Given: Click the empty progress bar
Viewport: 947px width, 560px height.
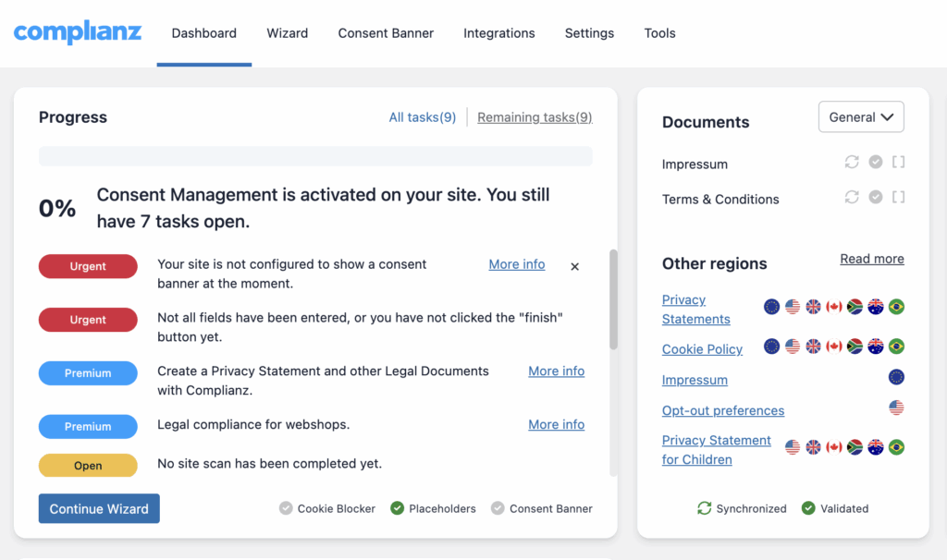Looking at the screenshot, I should 315,155.
